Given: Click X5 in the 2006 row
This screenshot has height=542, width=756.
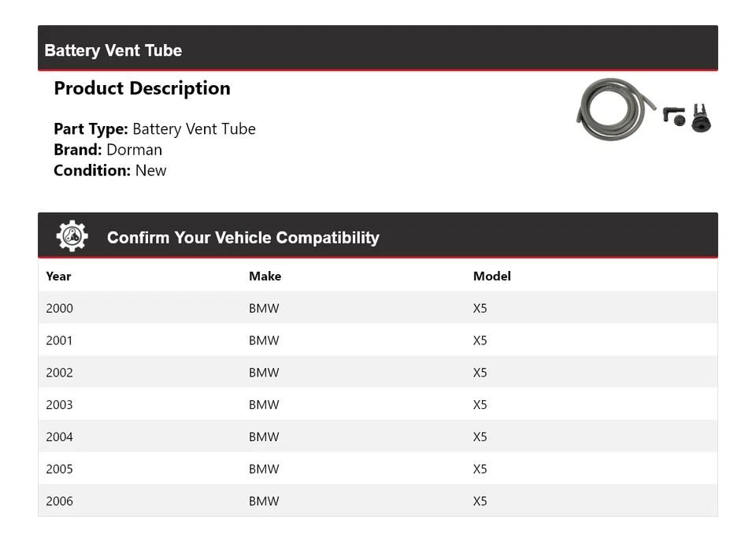Looking at the screenshot, I should coord(480,501).
